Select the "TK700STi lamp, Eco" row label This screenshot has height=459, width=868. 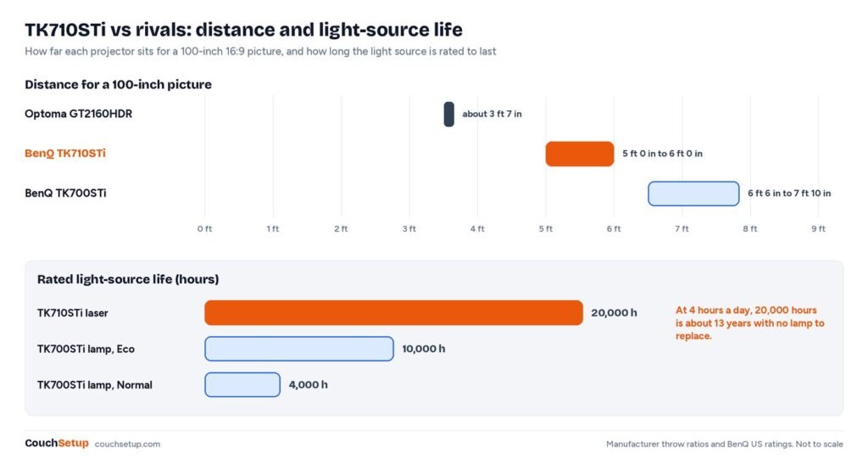86,350
